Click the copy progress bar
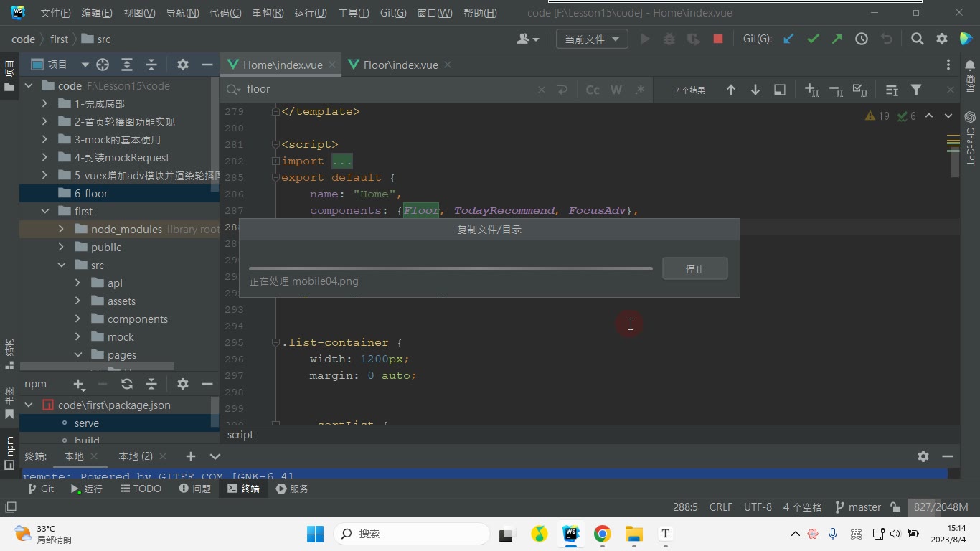Image resolution: width=980 pixels, height=551 pixels. tap(451, 269)
